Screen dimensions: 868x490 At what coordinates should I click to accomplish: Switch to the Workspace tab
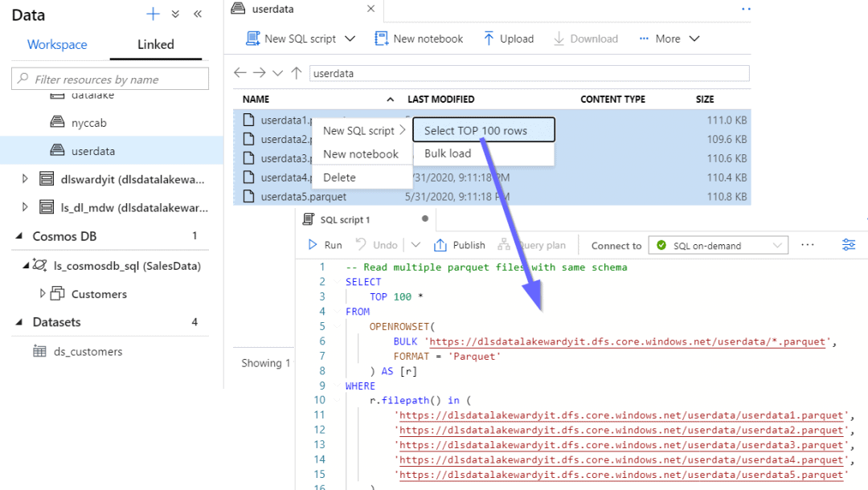click(57, 44)
